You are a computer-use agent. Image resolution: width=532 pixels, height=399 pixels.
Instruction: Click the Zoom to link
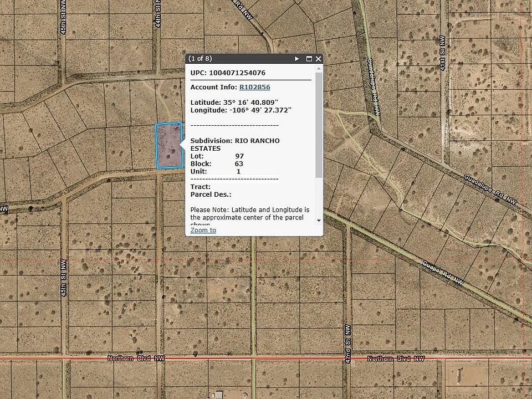203,230
